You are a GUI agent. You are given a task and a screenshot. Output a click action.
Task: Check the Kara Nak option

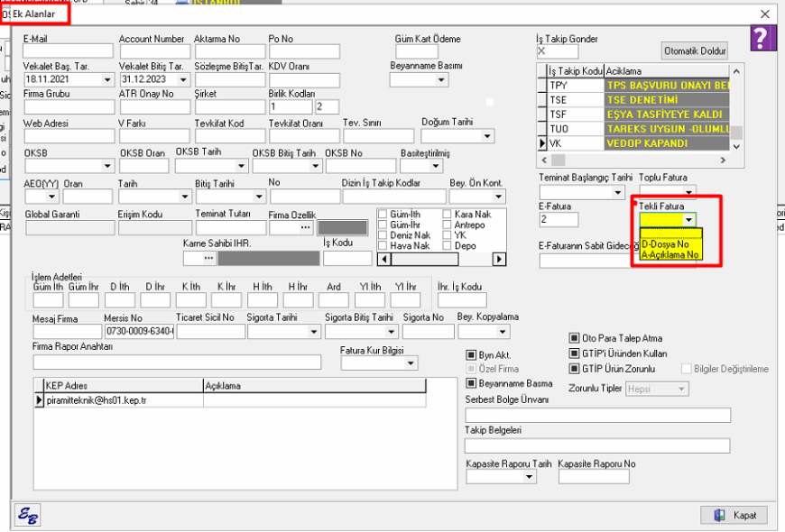pos(447,215)
